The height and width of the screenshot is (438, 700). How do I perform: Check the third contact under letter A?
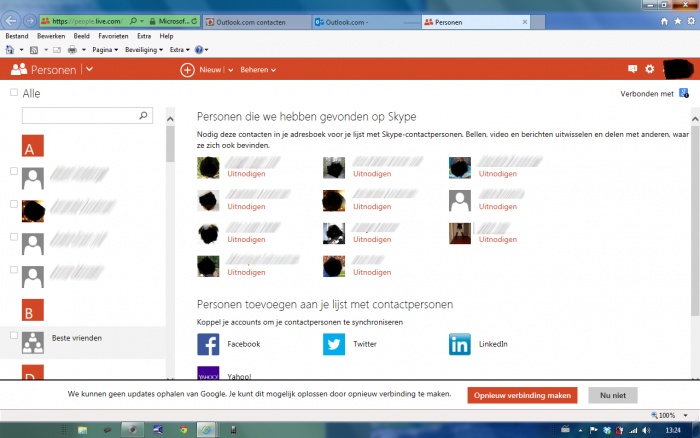click(x=14, y=237)
